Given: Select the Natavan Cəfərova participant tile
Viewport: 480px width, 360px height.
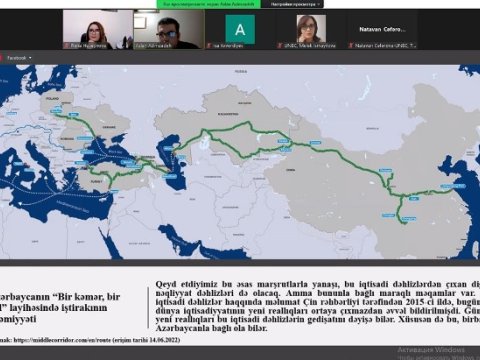Looking at the screenshot, I should [382, 30].
